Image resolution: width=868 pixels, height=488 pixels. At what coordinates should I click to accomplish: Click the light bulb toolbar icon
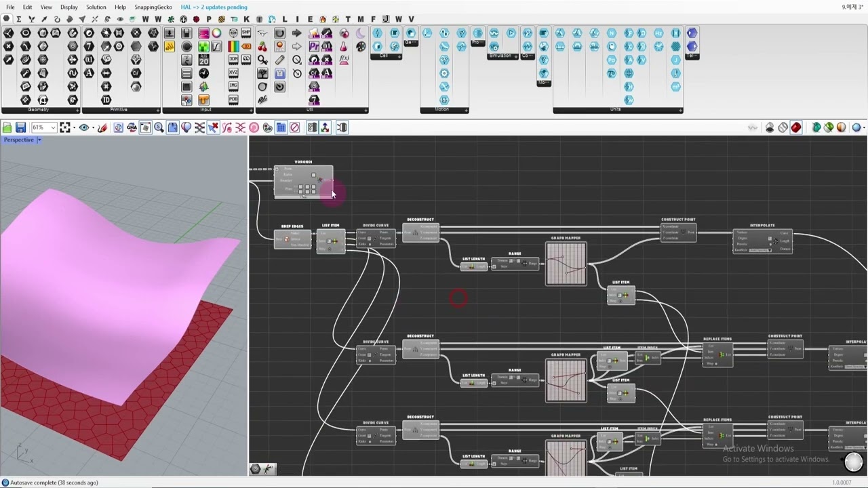tap(186, 127)
